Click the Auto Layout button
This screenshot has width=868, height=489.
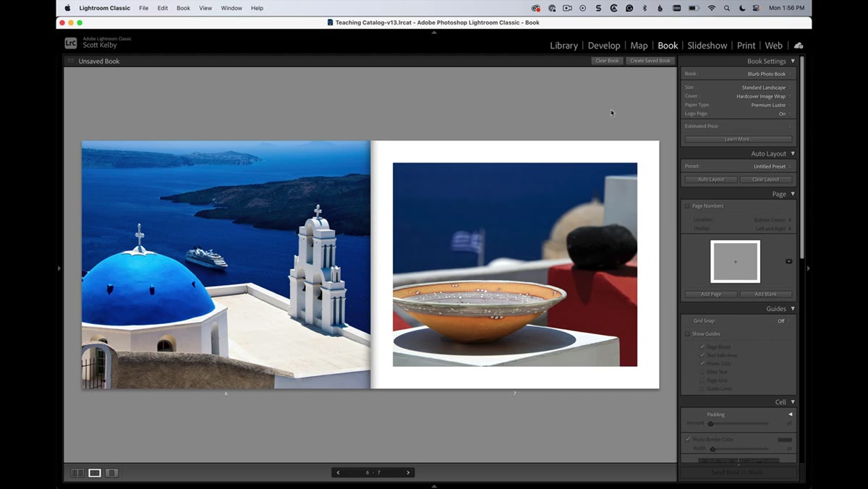(711, 179)
